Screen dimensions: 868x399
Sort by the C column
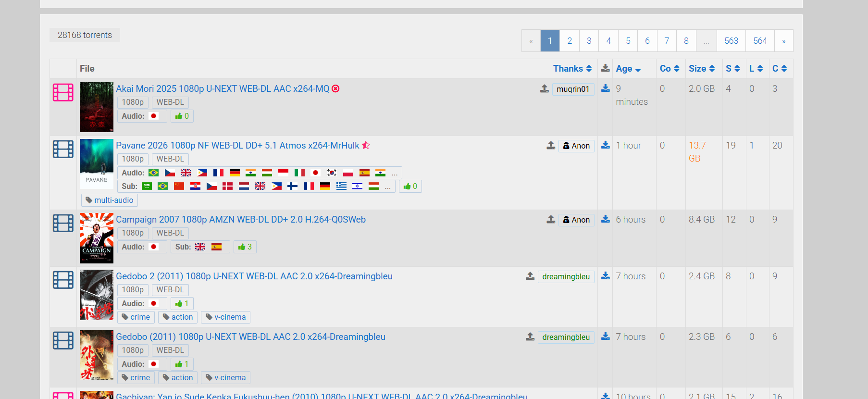coord(780,69)
